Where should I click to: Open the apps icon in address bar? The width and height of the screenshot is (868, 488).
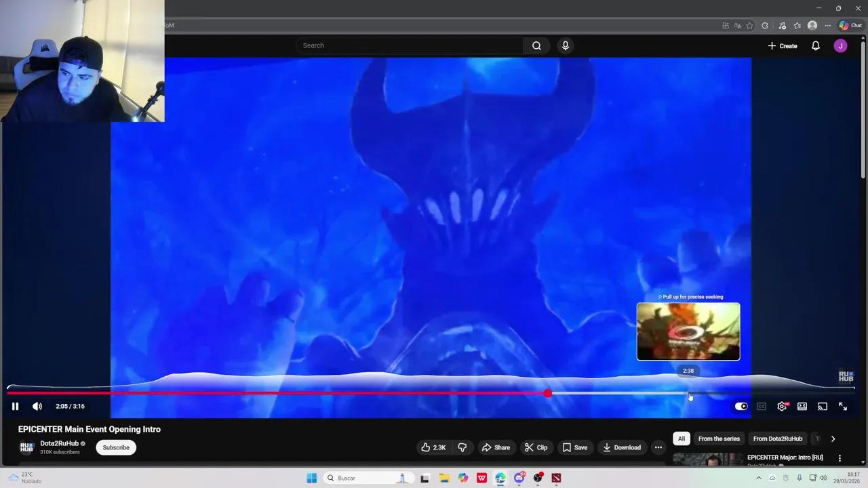click(x=726, y=26)
